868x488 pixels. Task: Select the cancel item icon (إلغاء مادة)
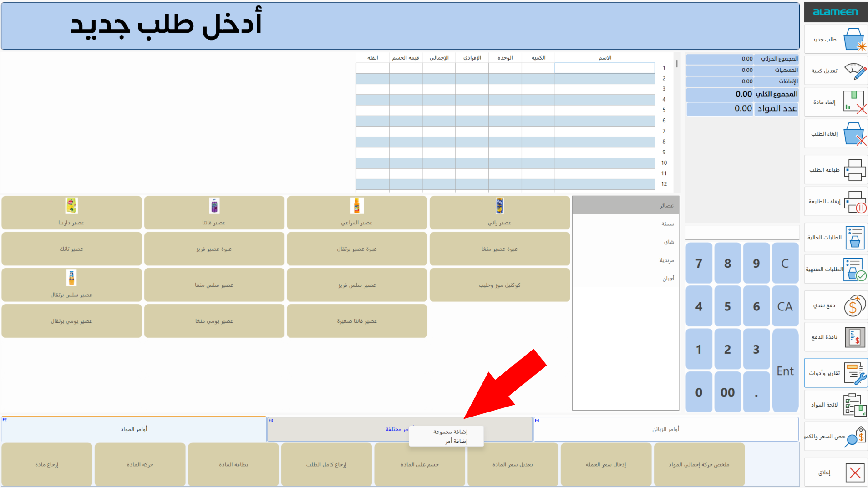click(835, 102)
